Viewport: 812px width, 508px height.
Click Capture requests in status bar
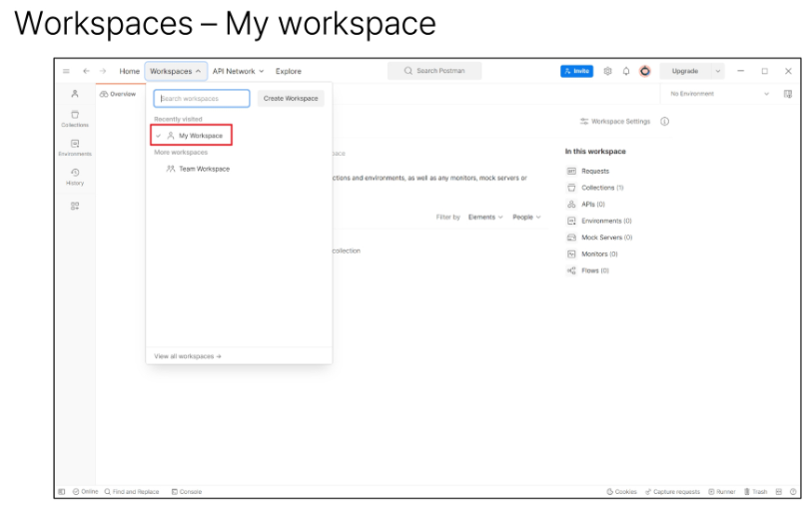(672, 491)
